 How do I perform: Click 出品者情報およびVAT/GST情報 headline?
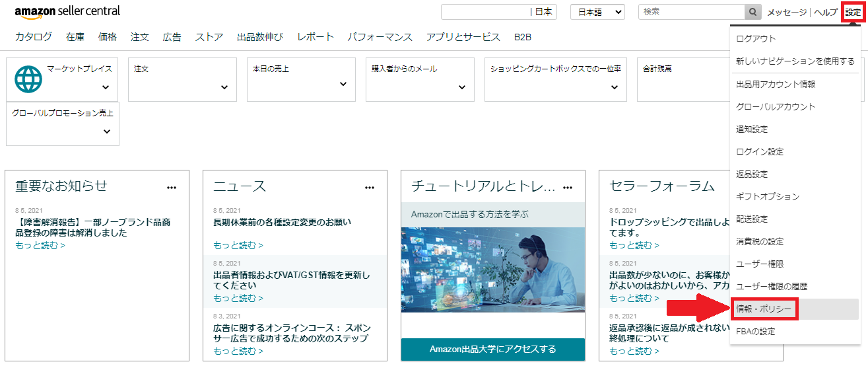pyautogui.click(x=292, y=280)
